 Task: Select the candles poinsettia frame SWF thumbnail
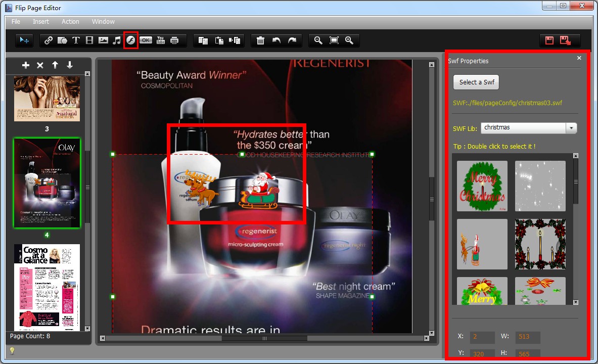(x=540, y=244)
